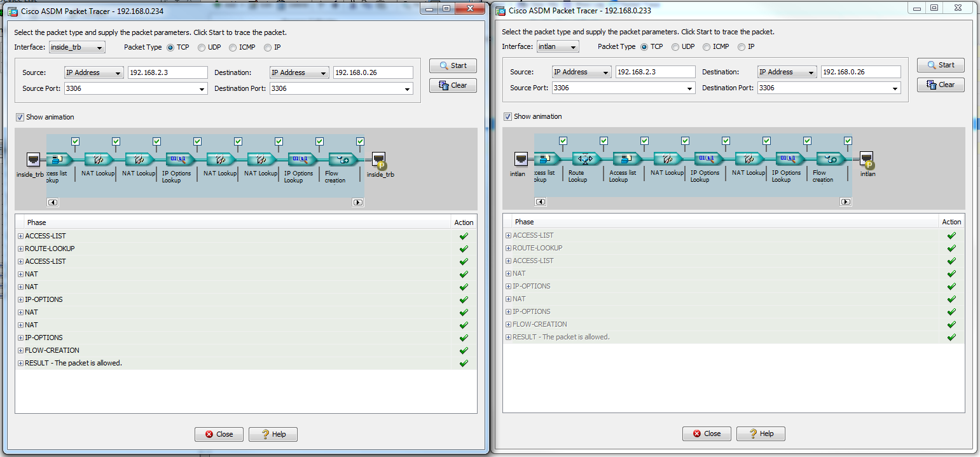Open Help in the left window

click(273, 434)
